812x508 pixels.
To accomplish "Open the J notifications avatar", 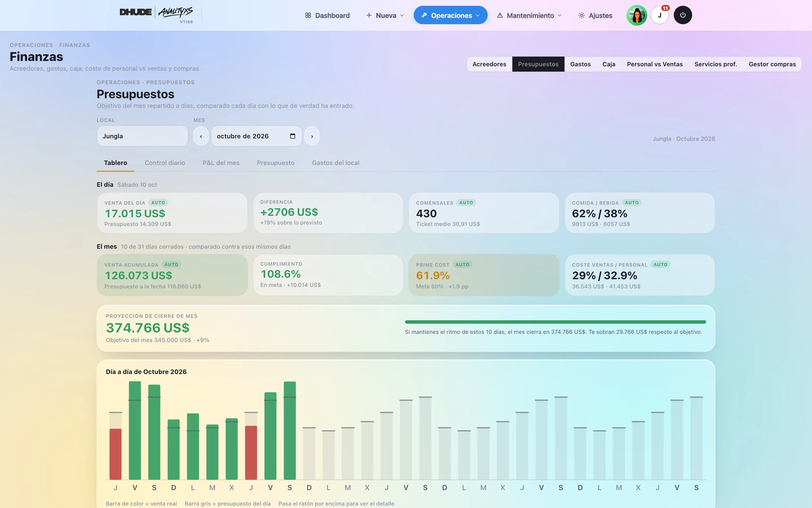I will 660,15.
